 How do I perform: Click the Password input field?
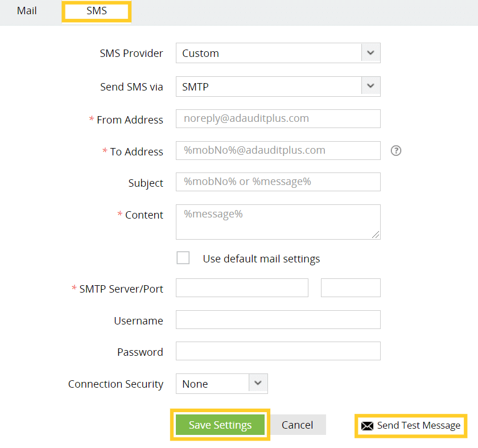tap(278, 351)
